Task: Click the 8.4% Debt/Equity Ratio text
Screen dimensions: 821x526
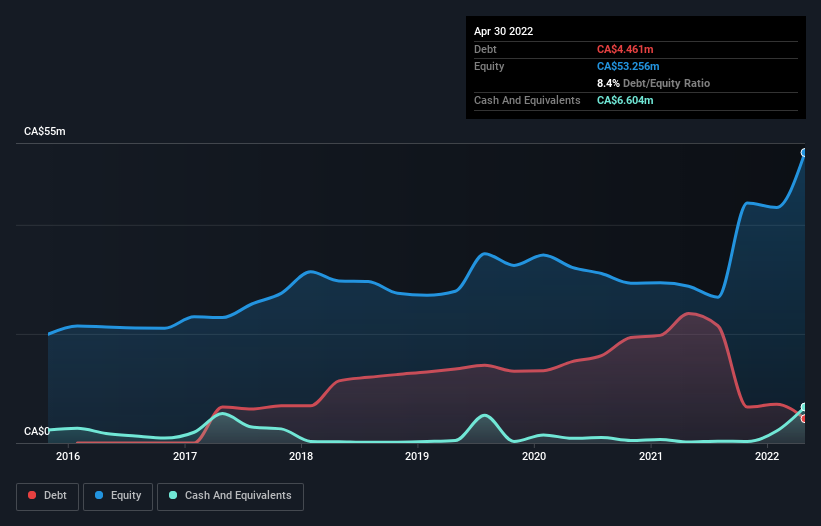Action: (653, 83)
